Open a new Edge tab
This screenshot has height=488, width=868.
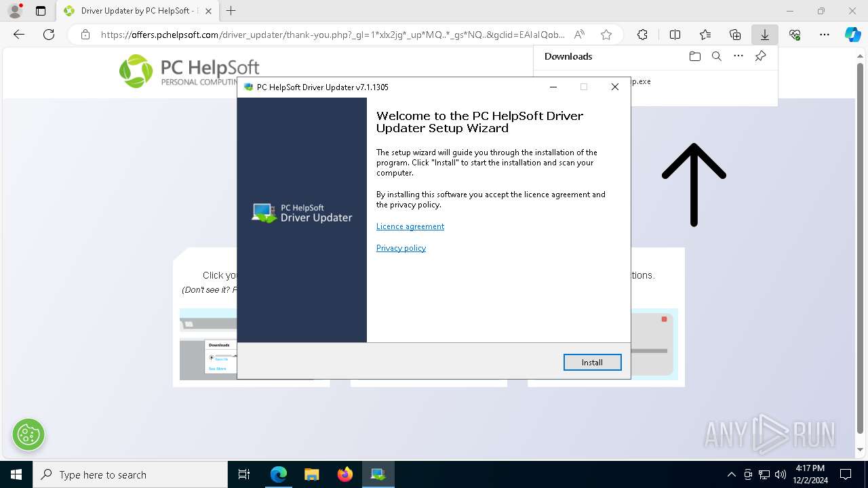click(231, 11)
